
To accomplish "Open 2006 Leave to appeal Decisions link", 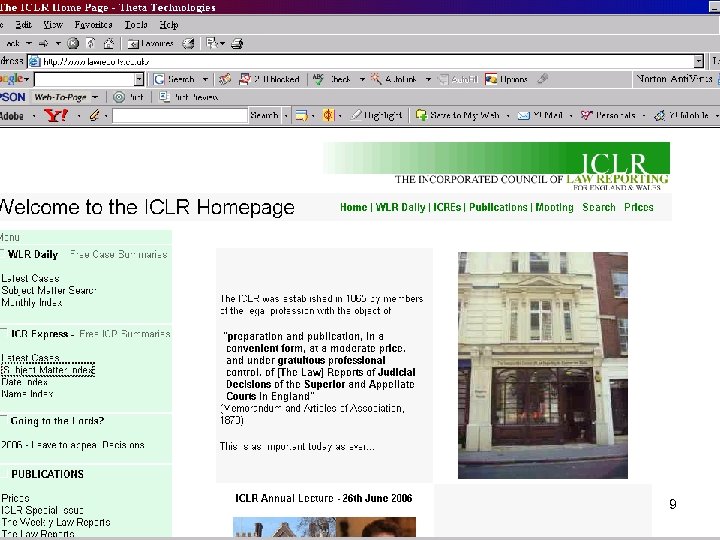I will [73, 445].
